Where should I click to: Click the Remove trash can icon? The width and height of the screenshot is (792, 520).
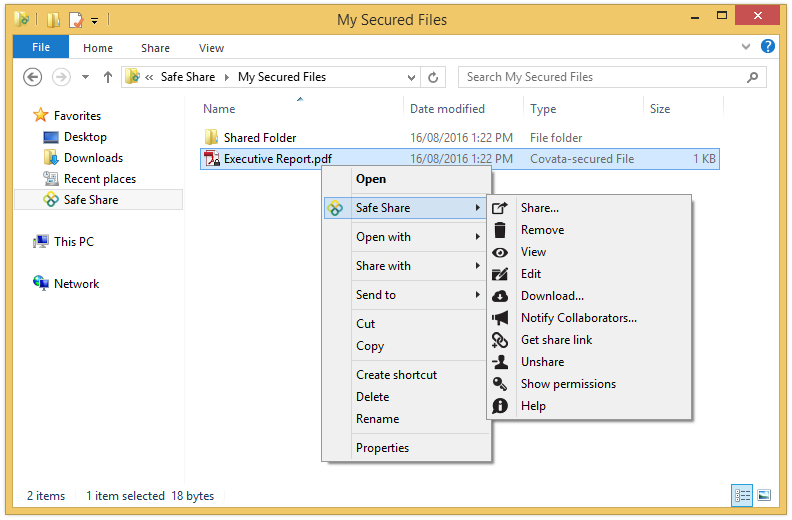pyautogui.click(x=501, y=230)
